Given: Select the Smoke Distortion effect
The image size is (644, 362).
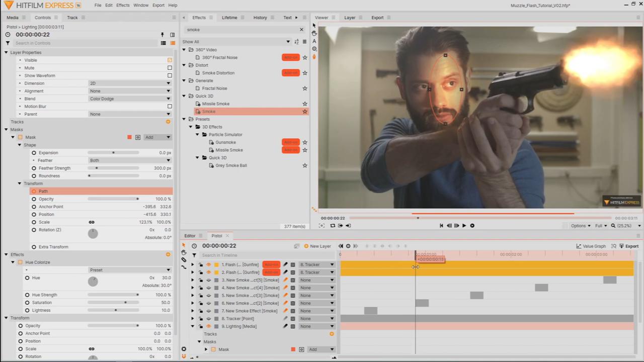Looking at the screenshot, I should [x=218, y=73].
